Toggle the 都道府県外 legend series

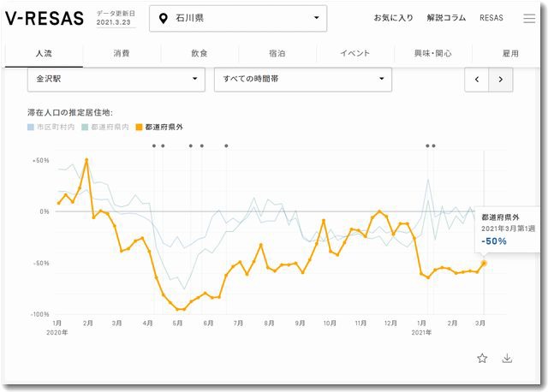[158, 127]
